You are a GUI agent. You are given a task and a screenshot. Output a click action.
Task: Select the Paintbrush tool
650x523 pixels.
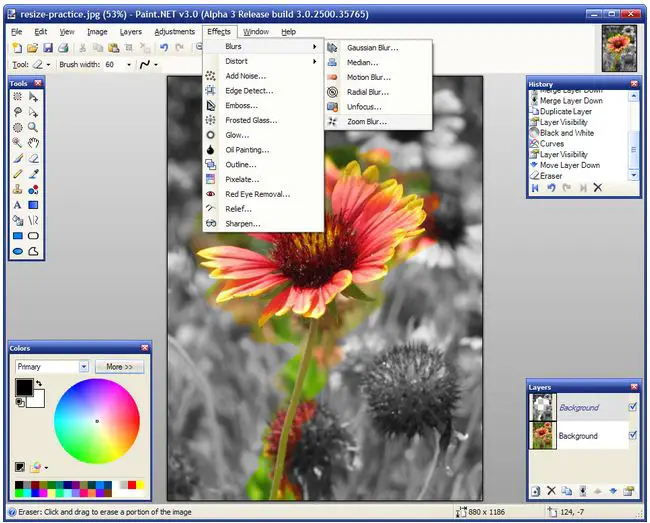17,158
